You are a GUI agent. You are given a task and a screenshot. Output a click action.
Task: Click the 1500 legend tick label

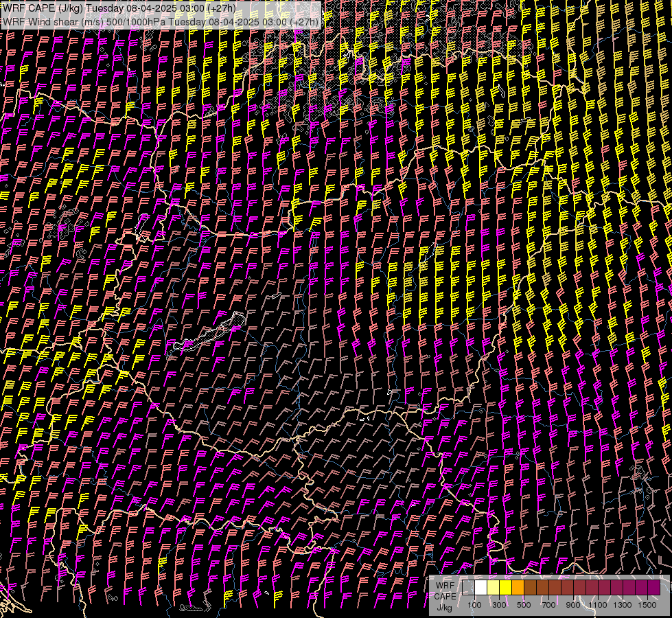pyautogui.click(x=647, y=605)
